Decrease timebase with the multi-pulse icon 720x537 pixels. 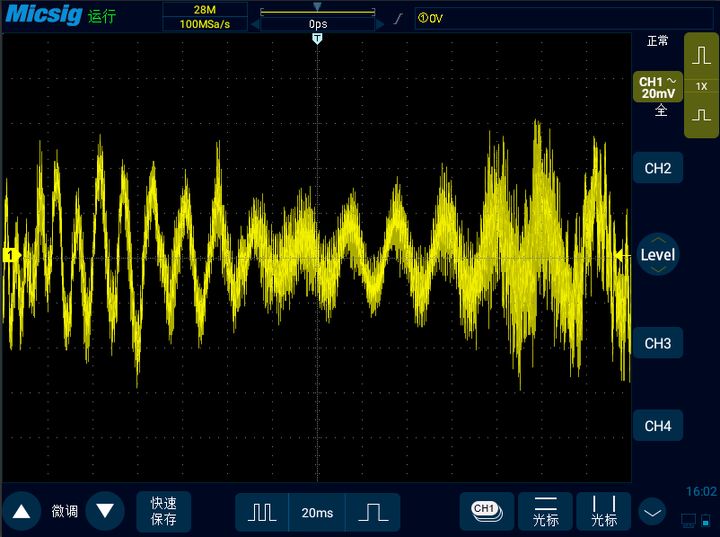tap(262, 512)
